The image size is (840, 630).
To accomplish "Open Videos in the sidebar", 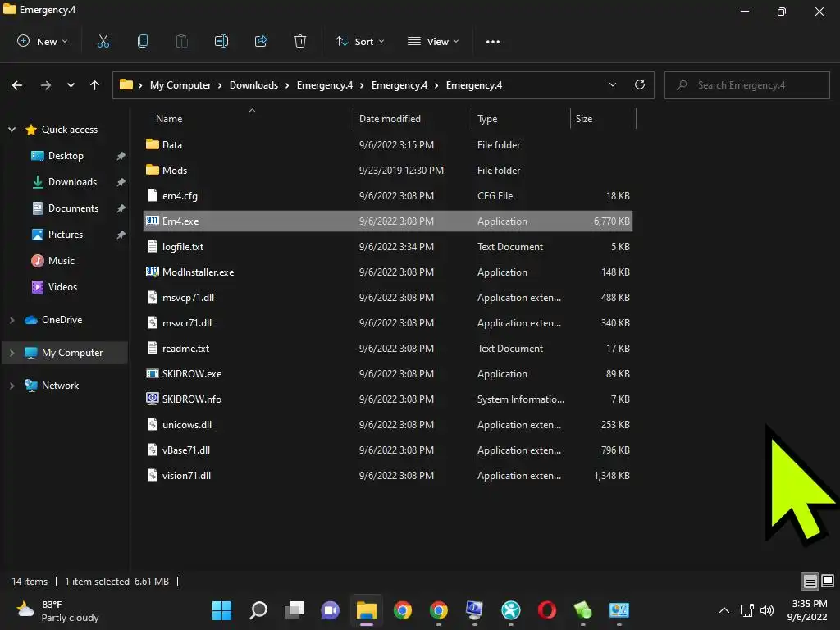I will pos(62,287).
